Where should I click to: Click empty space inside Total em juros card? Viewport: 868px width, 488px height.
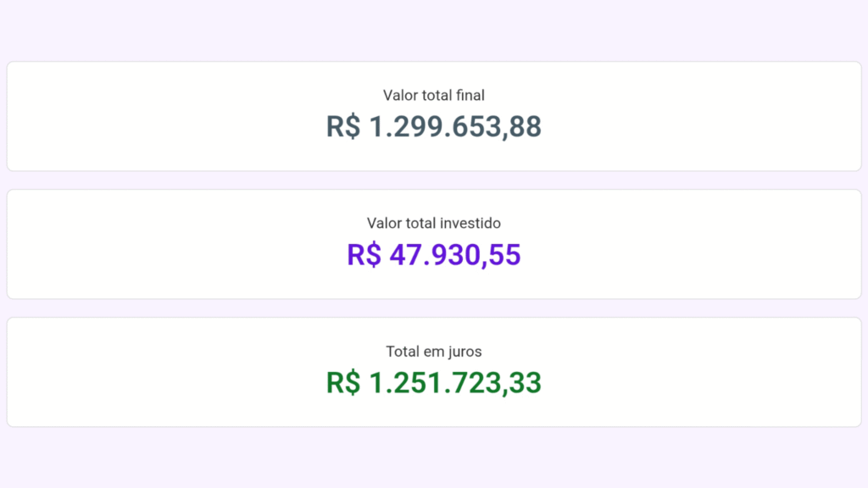point(166,372)
